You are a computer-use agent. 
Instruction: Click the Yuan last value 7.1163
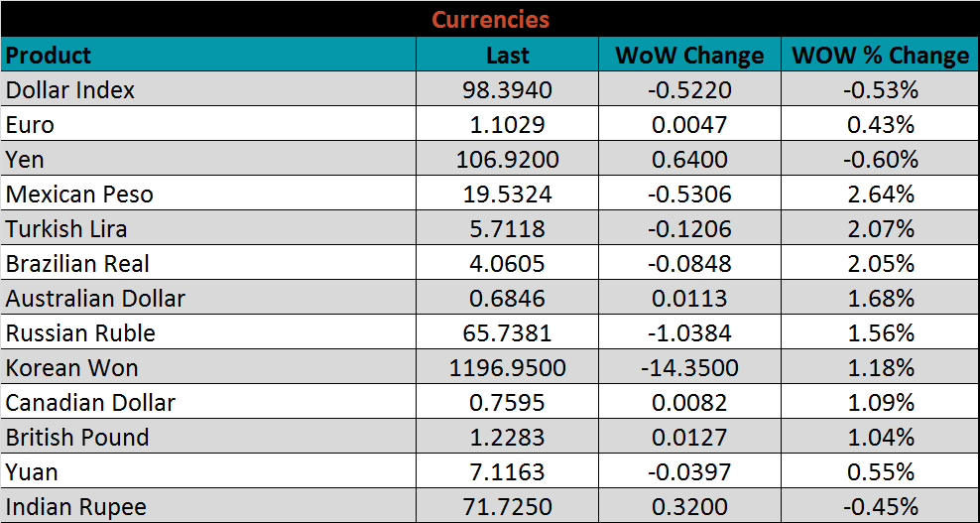coord(507,472)
